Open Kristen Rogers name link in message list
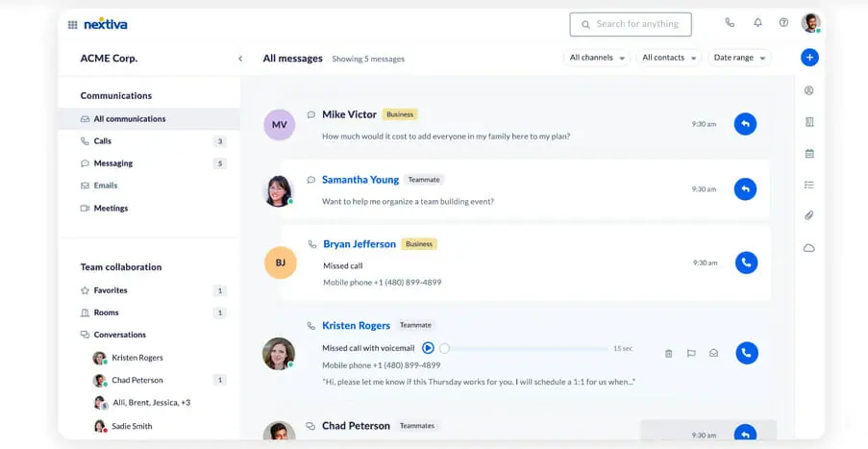The width and height of the screenshot is (868, 449). pyautogui.click(x=356, y=326)
